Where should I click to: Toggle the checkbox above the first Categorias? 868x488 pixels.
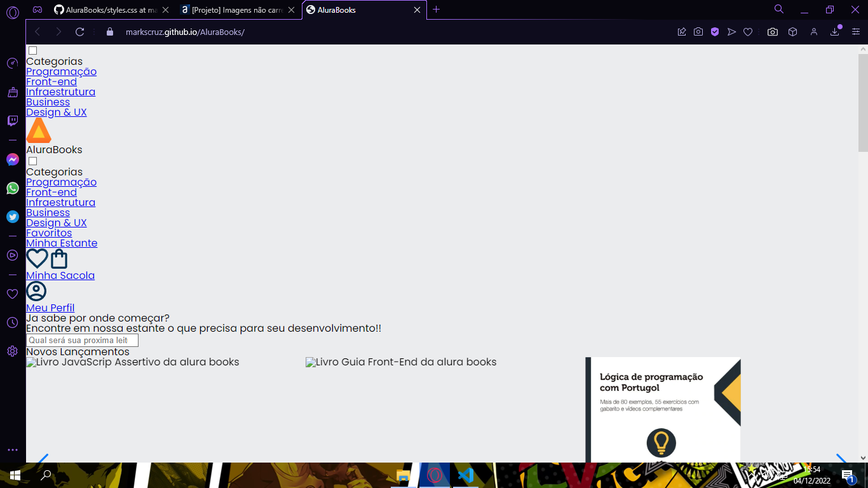(x=32, y=51)
